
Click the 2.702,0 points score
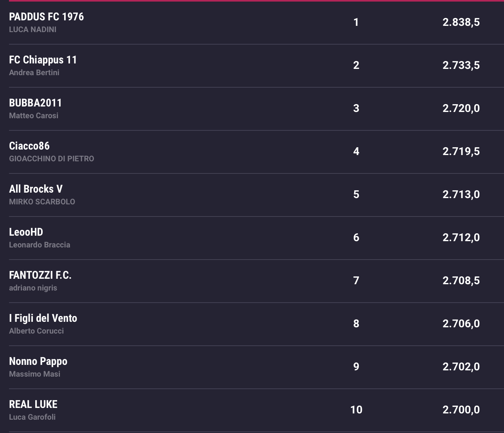(461, 367)
